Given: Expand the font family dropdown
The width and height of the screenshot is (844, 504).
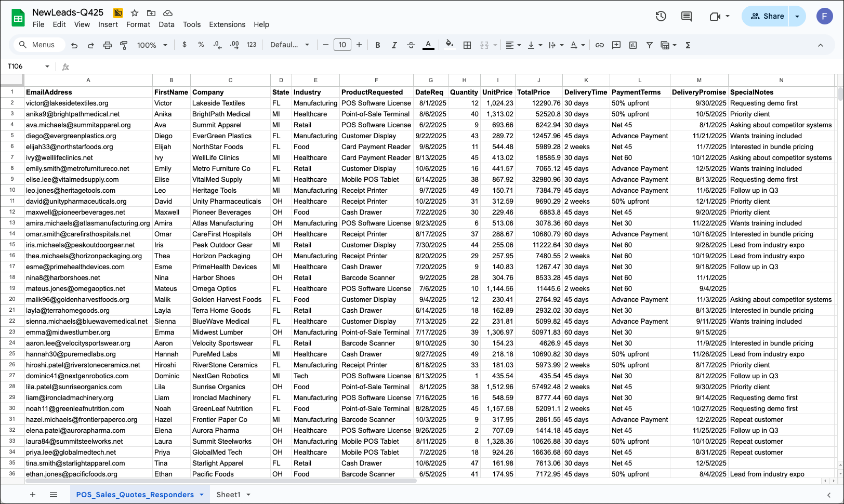Looking at the screenshot, I should pyautogui.click(x=289, y=45).
